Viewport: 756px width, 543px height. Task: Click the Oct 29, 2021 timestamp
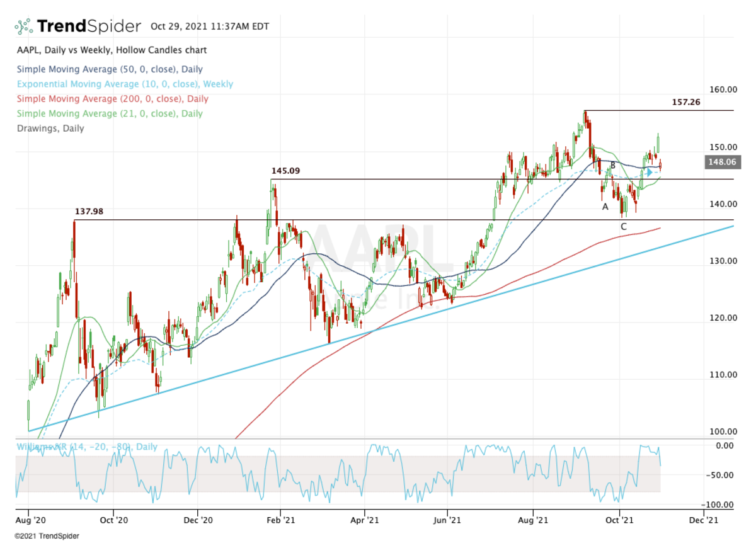click(209, 26)
